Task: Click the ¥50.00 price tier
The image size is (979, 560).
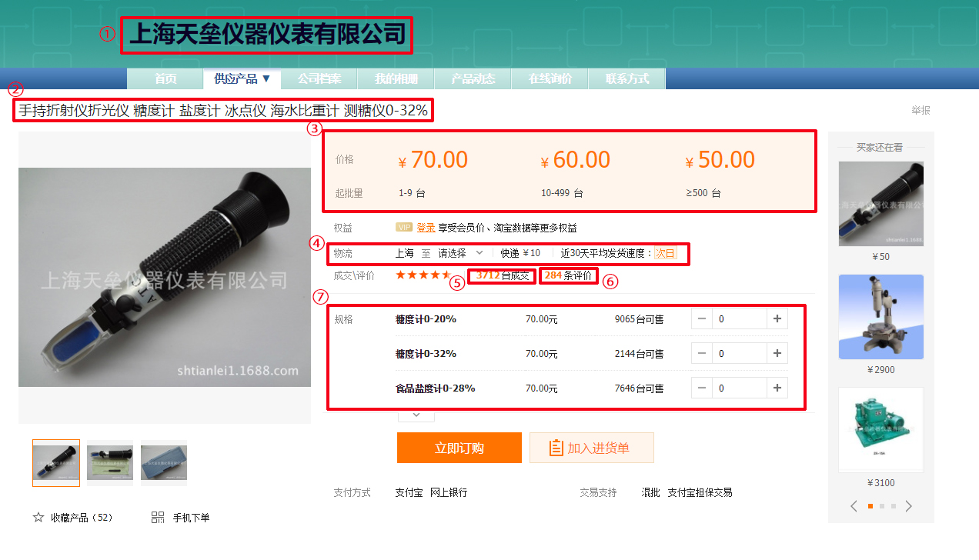Action: click(x=720, y=160)
